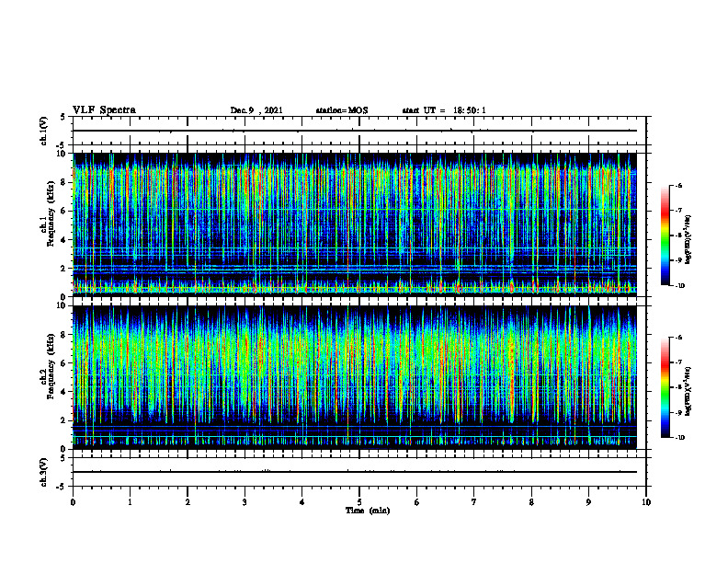Image resolution: width=728 pixels, height=563 pixels.
Task: Click the "ch.3(V)" voltage axis label
Action: (44, 472)
